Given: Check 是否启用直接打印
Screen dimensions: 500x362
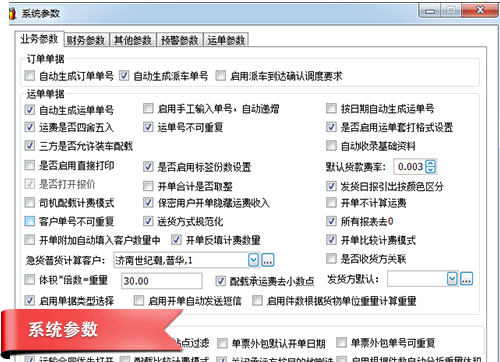Looking at the screenshot, I should [30, 165].
